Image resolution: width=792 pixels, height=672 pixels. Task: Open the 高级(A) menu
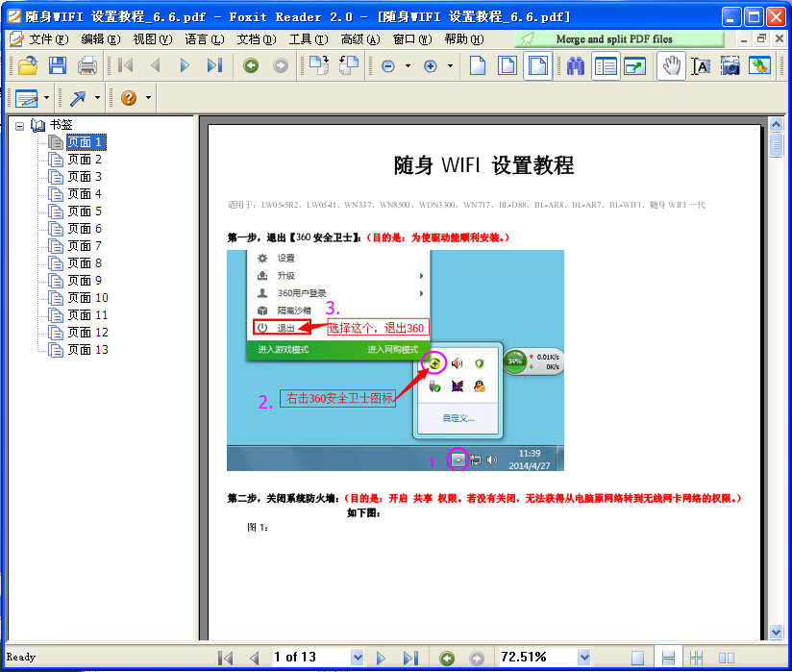pos(360,38)
